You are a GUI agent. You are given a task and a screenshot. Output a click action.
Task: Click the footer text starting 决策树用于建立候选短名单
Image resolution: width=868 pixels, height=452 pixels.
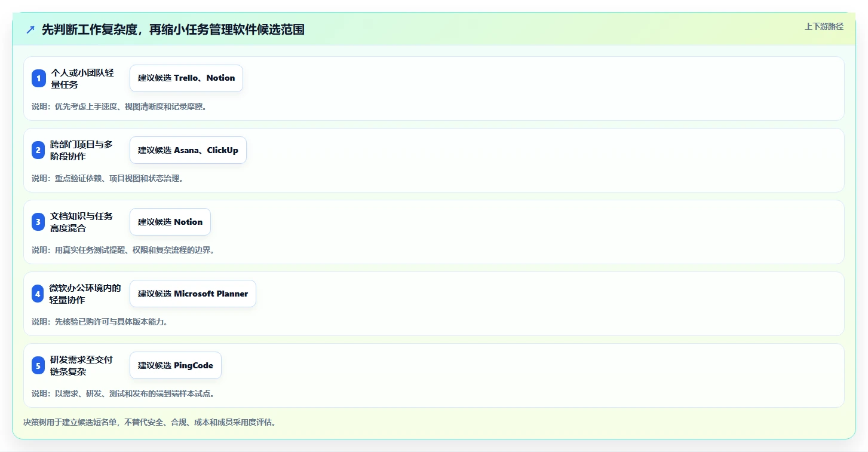pyautogui.click(x=149, y=422)
